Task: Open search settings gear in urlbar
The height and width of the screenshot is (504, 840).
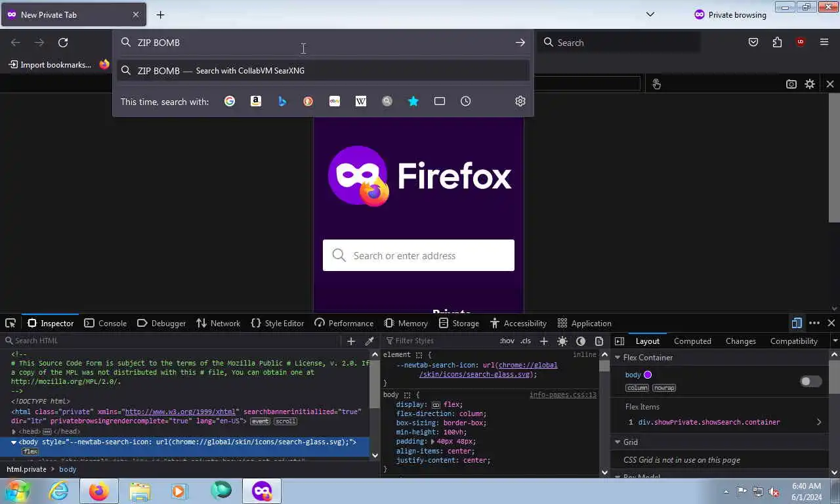Action: click(x=520, y=101)
